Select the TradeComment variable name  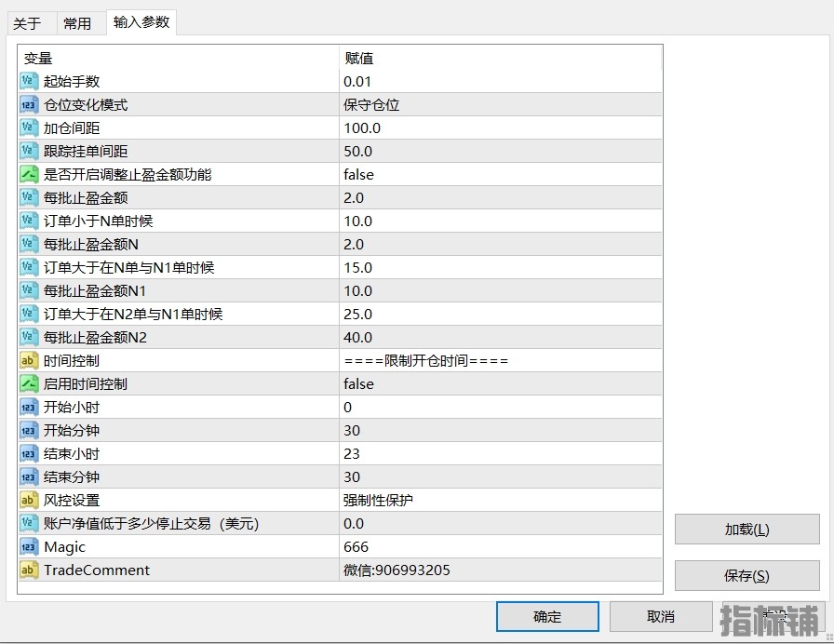97,570
